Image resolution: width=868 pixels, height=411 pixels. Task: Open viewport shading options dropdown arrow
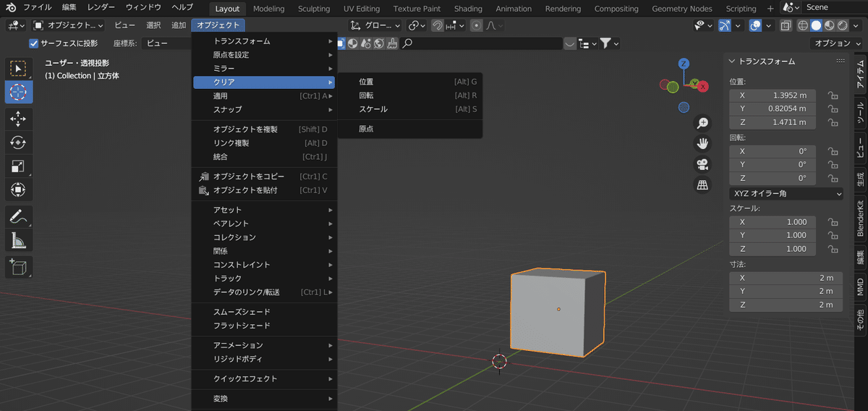pos(857,25)
